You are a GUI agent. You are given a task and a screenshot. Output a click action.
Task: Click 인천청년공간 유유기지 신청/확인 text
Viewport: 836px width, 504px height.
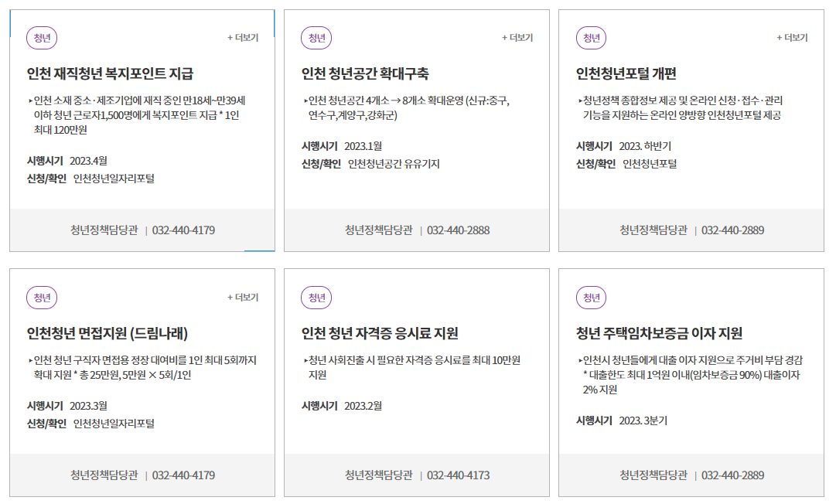click(x=394, y=164)
